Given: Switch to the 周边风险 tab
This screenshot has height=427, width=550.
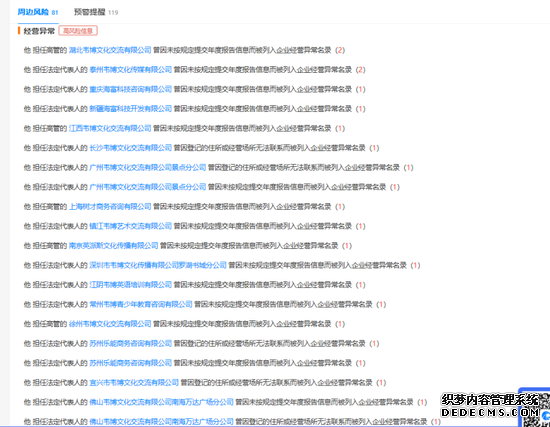Looking at the screenshot, I should coord(38,12).
